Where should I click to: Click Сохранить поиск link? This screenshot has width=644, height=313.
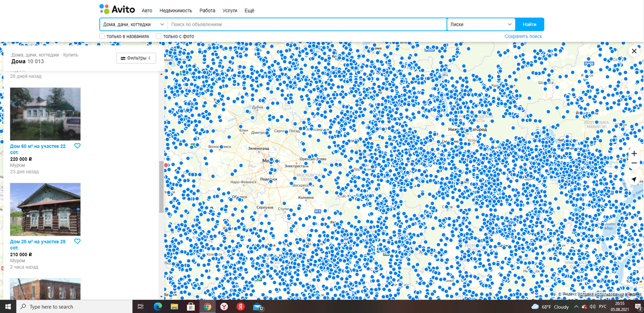[523, 37]
